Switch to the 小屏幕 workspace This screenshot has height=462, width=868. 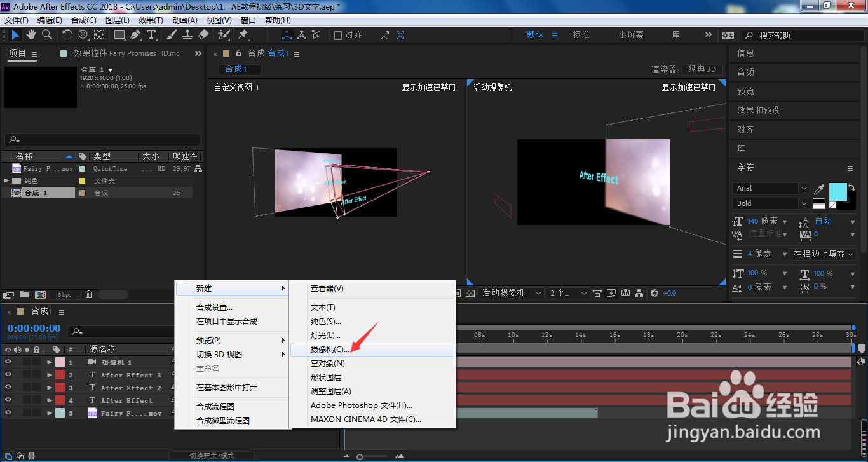630,35
